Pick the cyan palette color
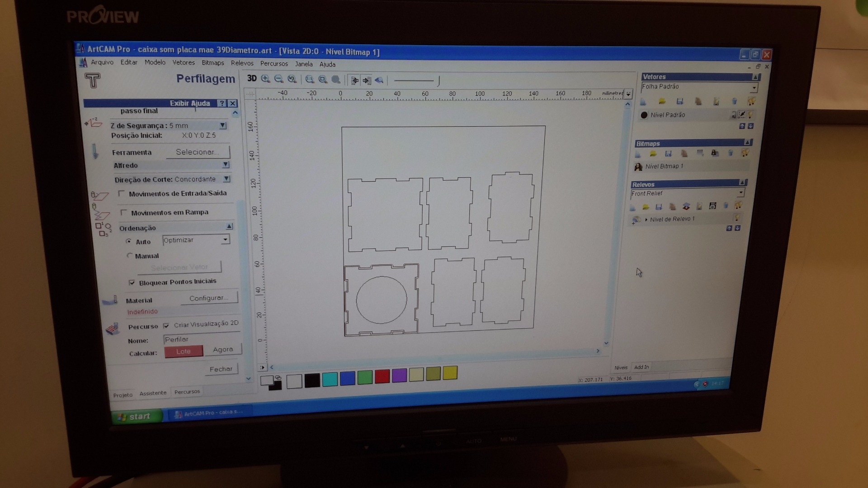The height and width of the screenshot is (488, 868). pyautogui.click(x=330, y=379)
